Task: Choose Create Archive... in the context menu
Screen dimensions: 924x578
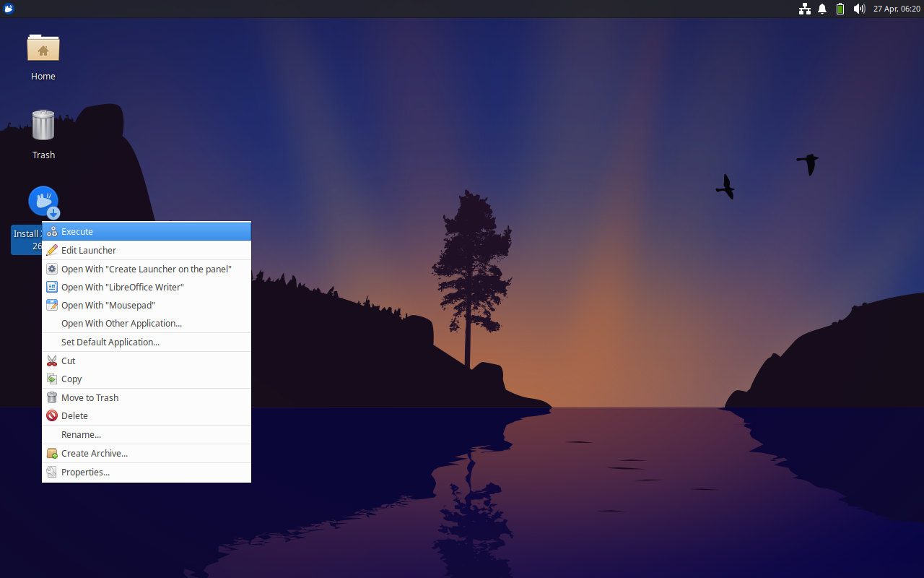Action: click(x=147, y=453)
